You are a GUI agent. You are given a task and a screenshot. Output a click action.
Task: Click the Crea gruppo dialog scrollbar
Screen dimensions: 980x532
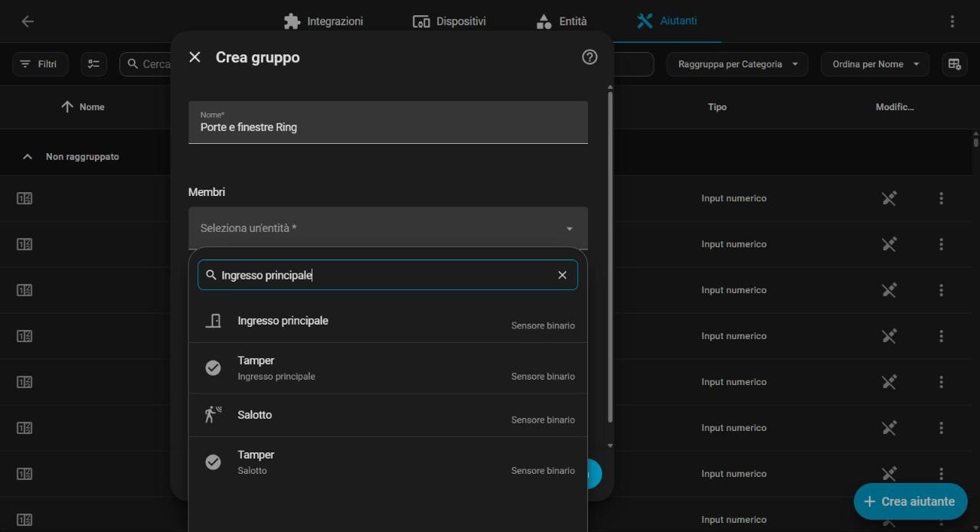[x=610, y=256]
